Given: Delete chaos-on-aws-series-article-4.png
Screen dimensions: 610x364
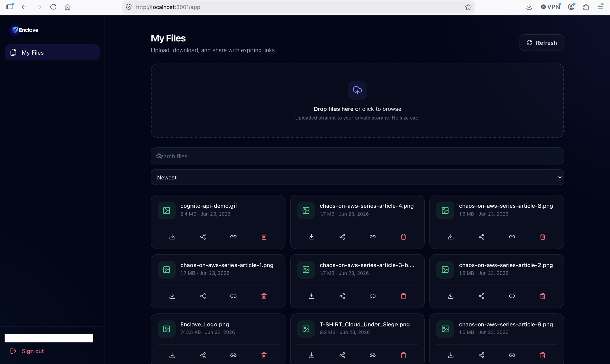Looking at the screenshot, I should click(x=403, y=237).
